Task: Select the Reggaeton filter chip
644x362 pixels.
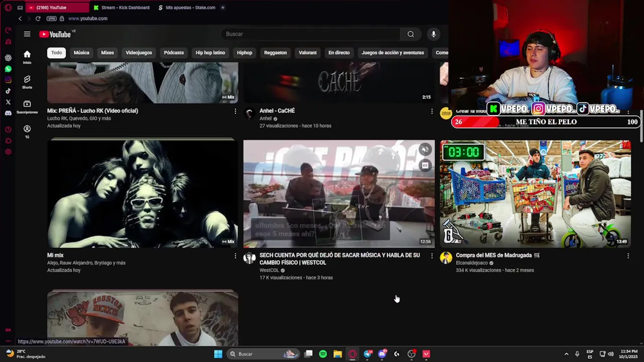Action: [275, 53]
